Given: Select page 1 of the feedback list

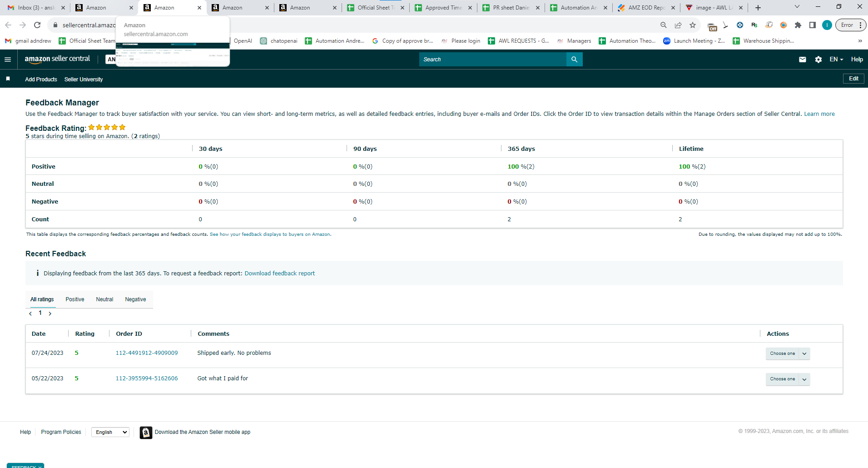Looking at the screenshot, I should (x=40, y=313).
